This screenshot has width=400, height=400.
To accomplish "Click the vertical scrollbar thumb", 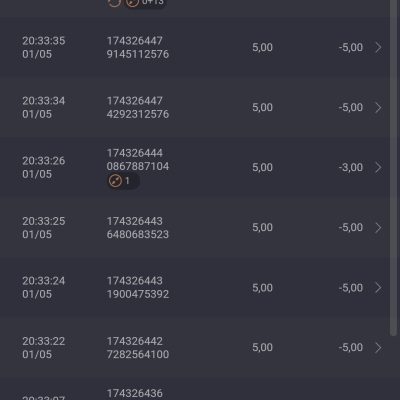I will pyautogui.click(x=394, y=167).
